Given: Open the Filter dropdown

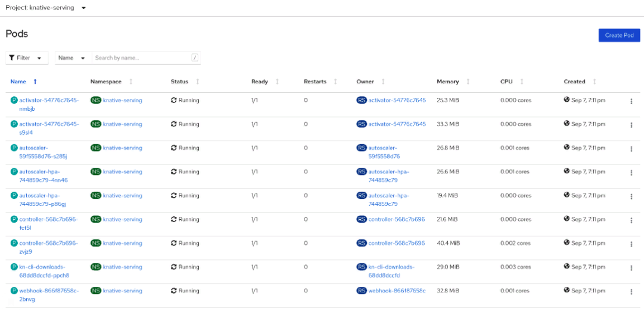Looking at the screenshot, I should tap(26, 58).
